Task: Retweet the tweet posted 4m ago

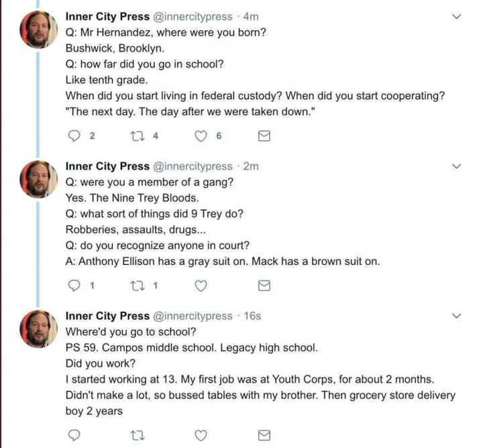Action: [136, 136]
